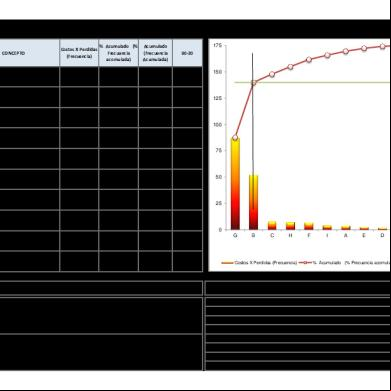The width and height of the screenshot is (391, 391).
Task: Click the Costos X Perdidas (Frecuencia) header
Action: 79,53
